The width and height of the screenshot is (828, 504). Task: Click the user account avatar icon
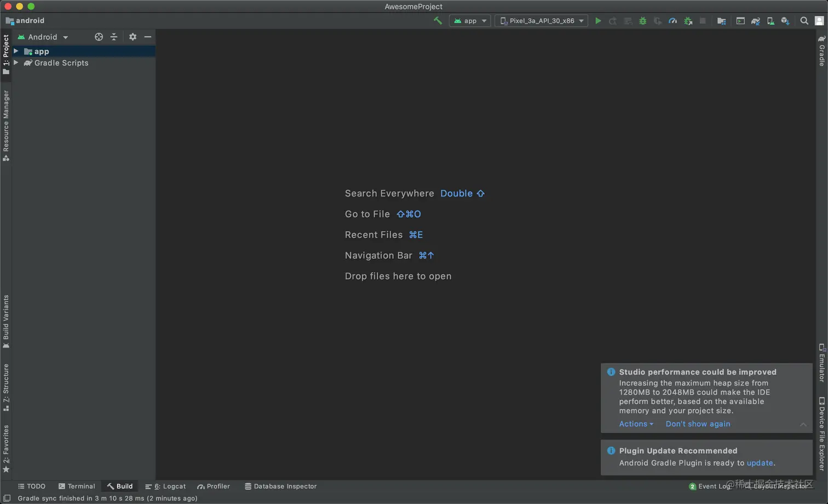819,21
